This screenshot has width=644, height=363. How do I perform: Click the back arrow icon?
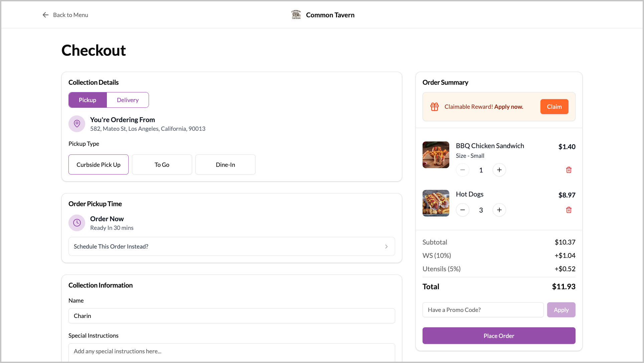tap(45, 15)
